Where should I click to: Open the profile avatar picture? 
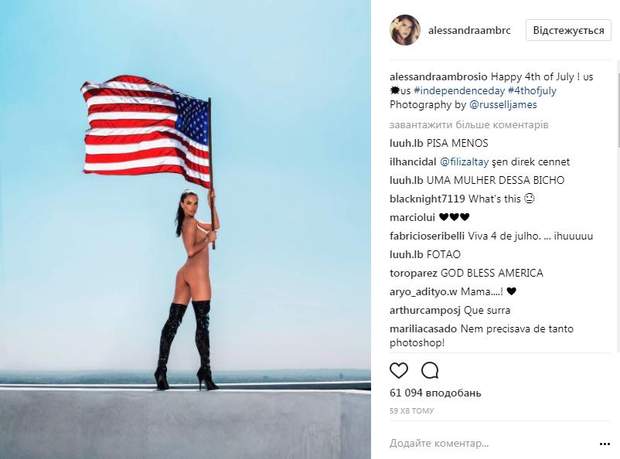coord(405,30)
